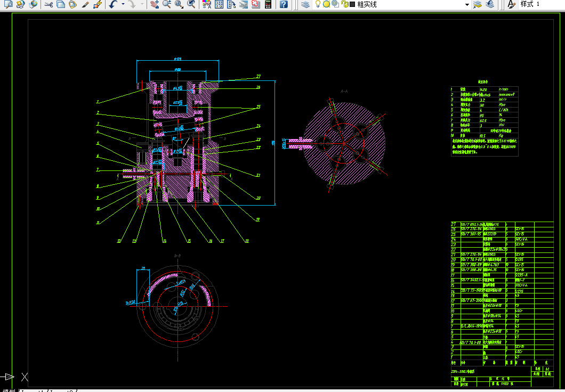The width and height of the screenshot is (565, 392).
Task: Expand the Undo history dropdown arrow
Action: (123, 4)
